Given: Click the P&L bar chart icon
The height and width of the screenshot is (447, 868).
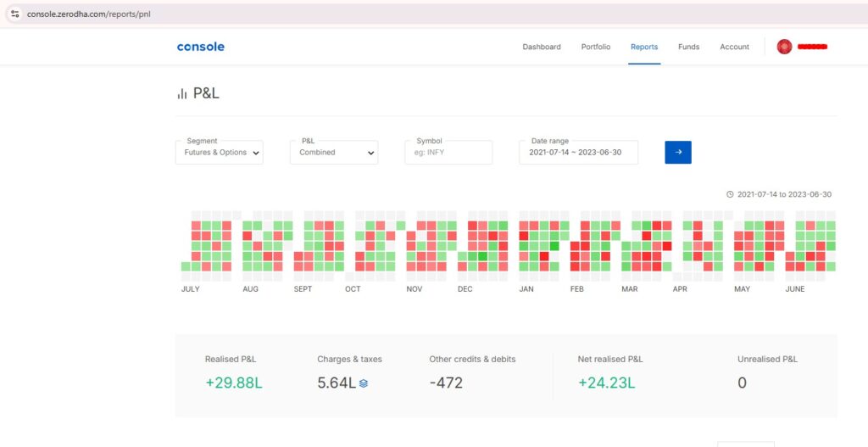Looking at the screenshot, I should pos(181,94).
